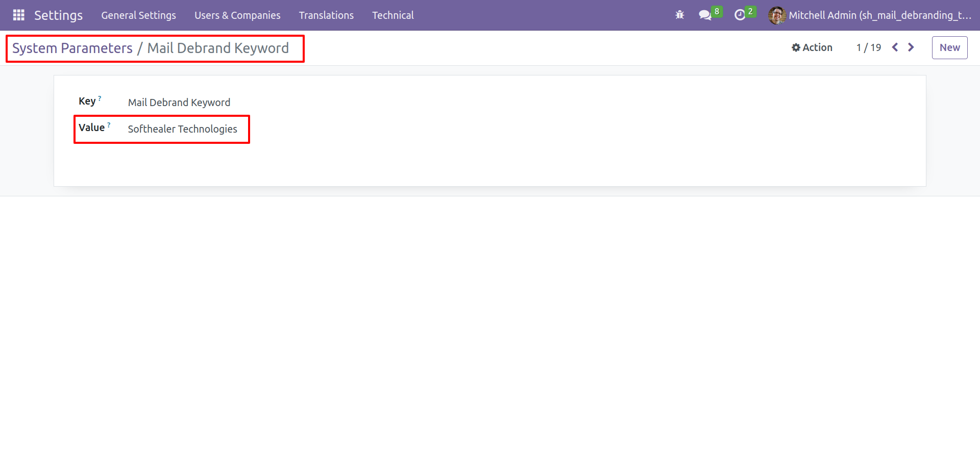Image resolution: width=980 pixels, height=458 pixels.
Task: Go to next record arrow
Action: [x=911, y=47]
